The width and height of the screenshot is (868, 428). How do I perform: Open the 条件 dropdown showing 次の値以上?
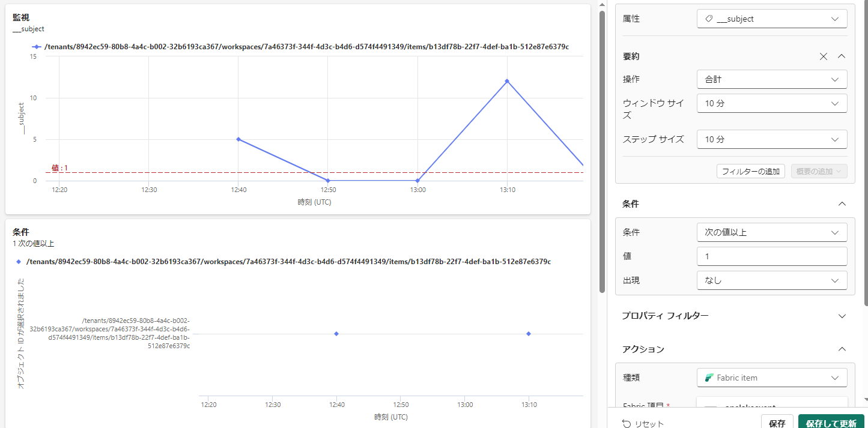click(x=772, y=232)
